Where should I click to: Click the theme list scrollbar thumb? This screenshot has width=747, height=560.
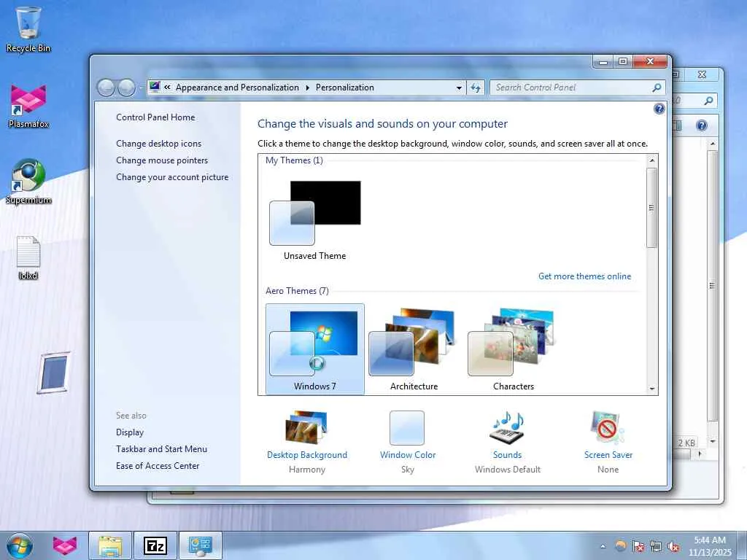tap(652, 208)
